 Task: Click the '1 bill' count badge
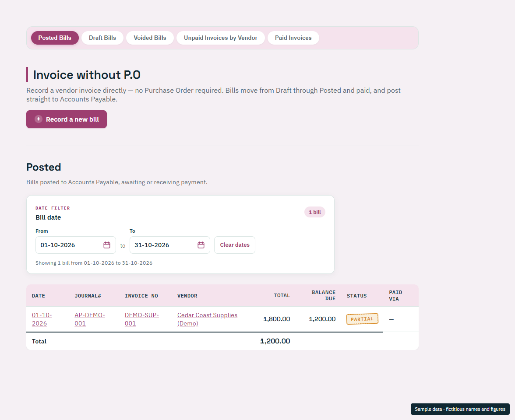[314, 212]
